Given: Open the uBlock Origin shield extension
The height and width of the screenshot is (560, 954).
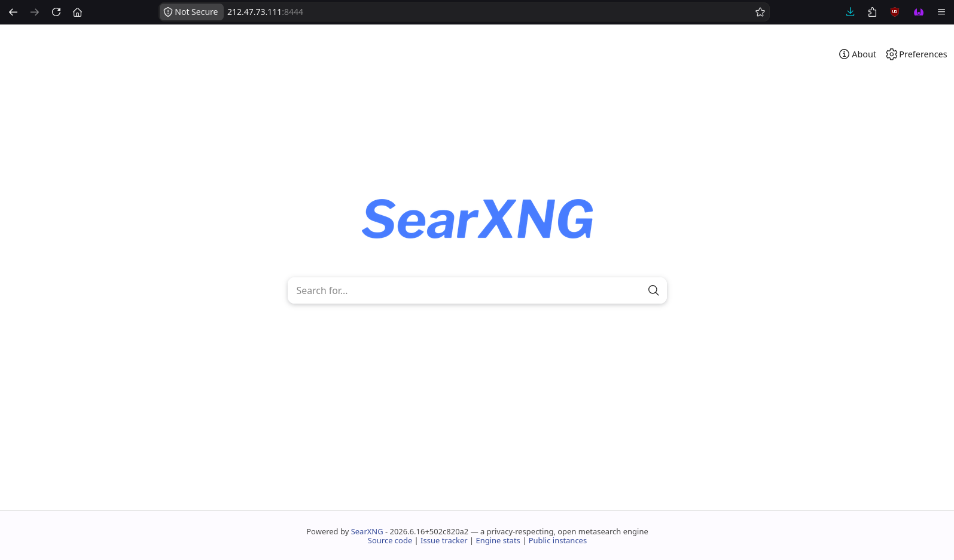Looking at the screenshot, I should (x=895, y=12).
